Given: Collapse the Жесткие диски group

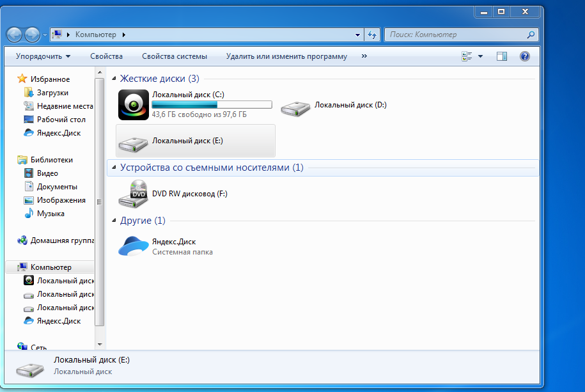Looking at the screenshot, I should pos(114,79).
